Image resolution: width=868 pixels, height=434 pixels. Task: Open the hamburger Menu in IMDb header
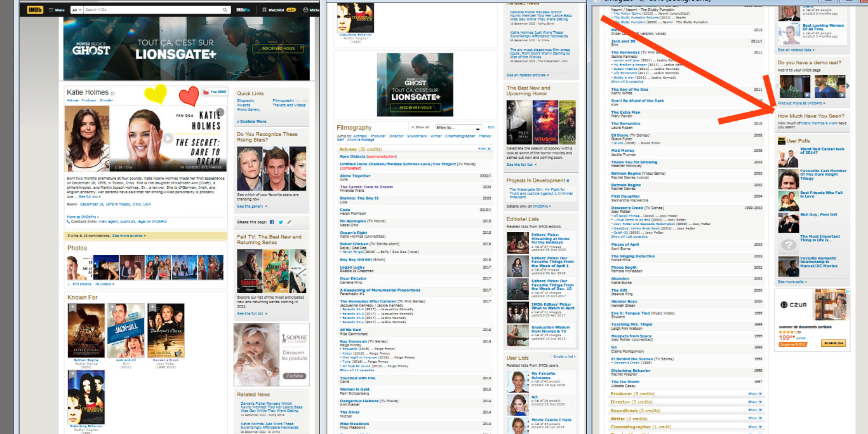click(56, 10)
